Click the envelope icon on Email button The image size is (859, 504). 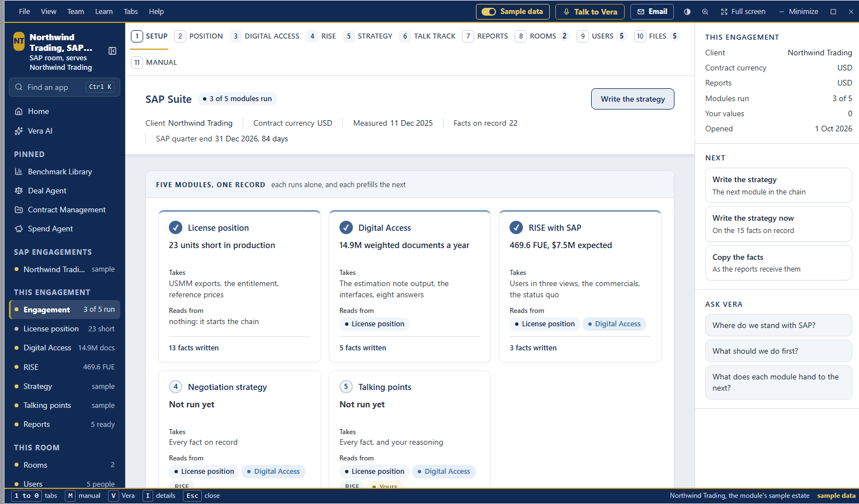coord(641,12)
